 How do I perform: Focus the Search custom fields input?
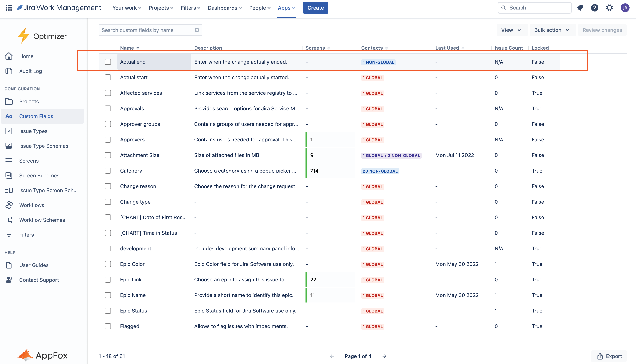click(146, 30)
